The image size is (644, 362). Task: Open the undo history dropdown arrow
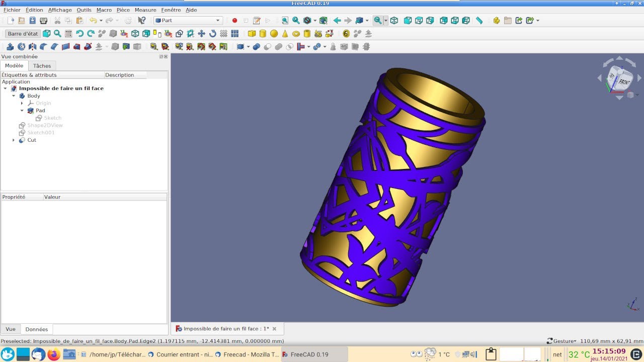(x=101, y=21)
